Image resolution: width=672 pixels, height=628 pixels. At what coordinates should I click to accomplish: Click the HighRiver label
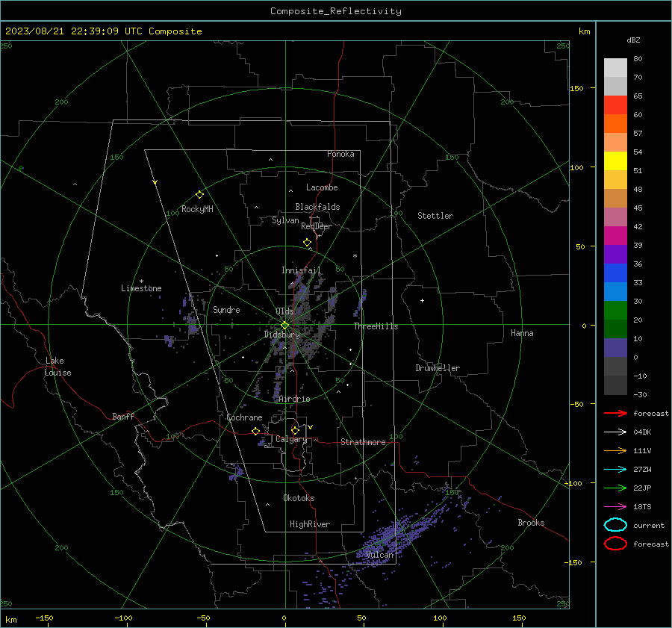pyautogui.click(x=309, y=524)
